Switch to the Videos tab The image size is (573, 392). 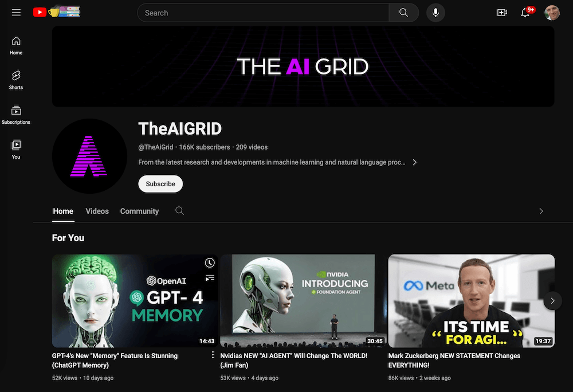pos(97,211)
